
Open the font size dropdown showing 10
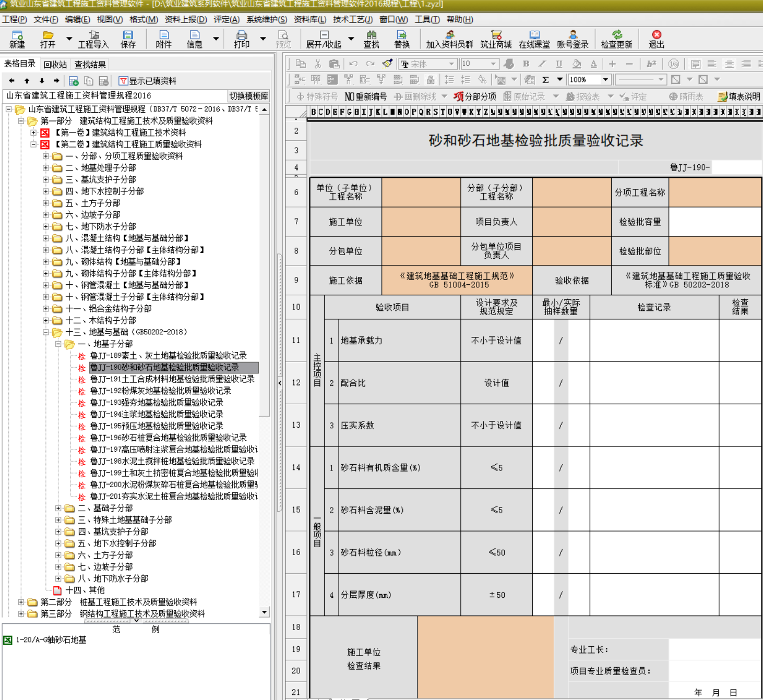pyautogui.click(x=493, y=64)
